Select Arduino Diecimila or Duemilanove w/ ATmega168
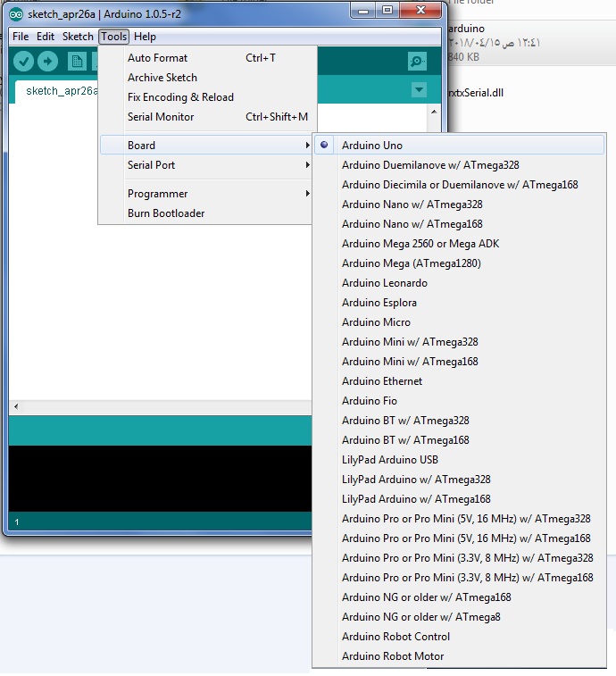The width and height of the screenshot is (616, 676). (x=459, y=185)
